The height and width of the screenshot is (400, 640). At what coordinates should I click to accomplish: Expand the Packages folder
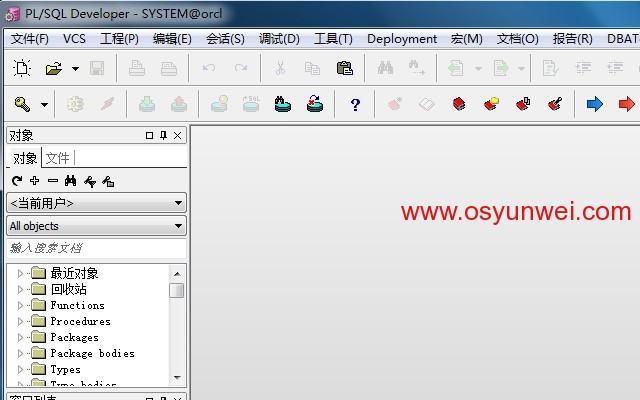pos(20,338)
